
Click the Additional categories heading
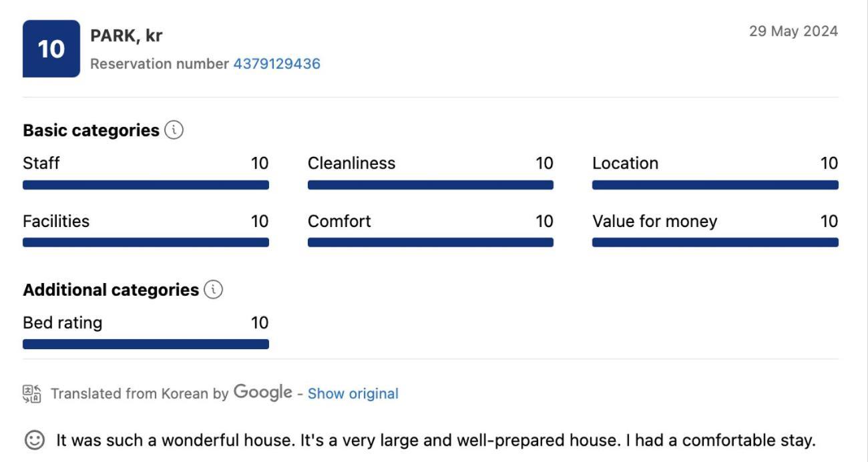pyautogui.click(x=111, y=290)
